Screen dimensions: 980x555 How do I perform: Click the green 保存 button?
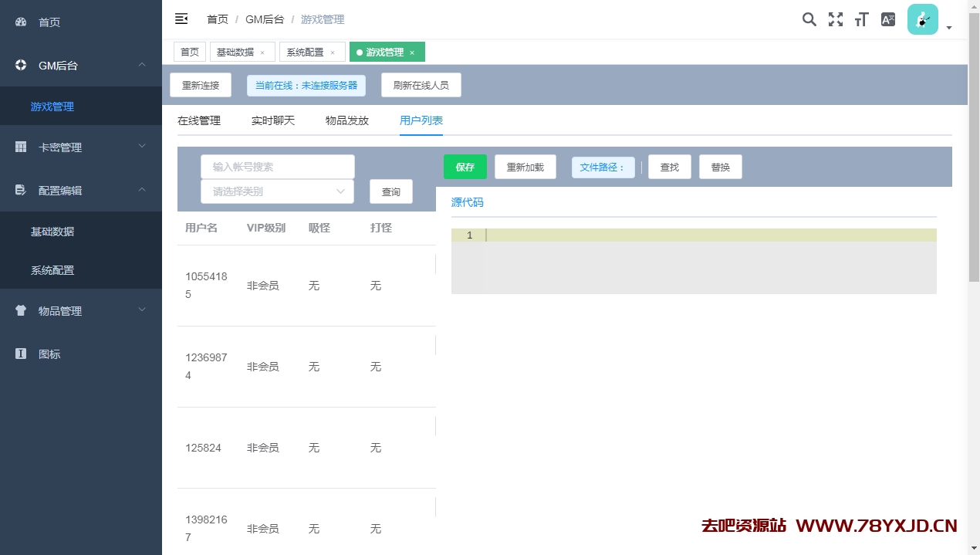tap(465, 167)
